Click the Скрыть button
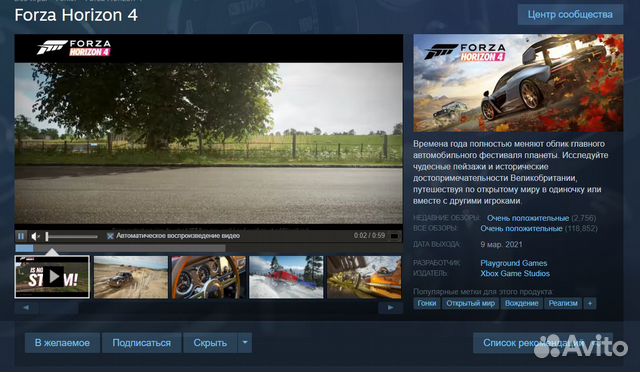Image resolution: width=640 pixels, height=372 pixels. (x=210, y=343)
